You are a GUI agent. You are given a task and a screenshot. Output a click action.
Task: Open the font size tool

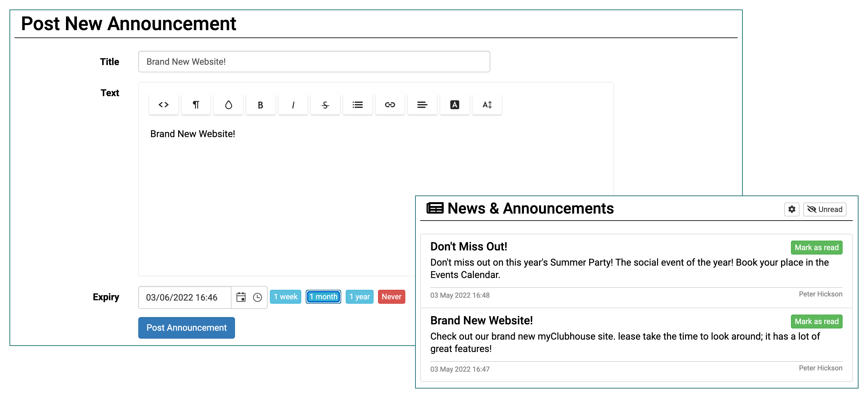click(487, 105)
